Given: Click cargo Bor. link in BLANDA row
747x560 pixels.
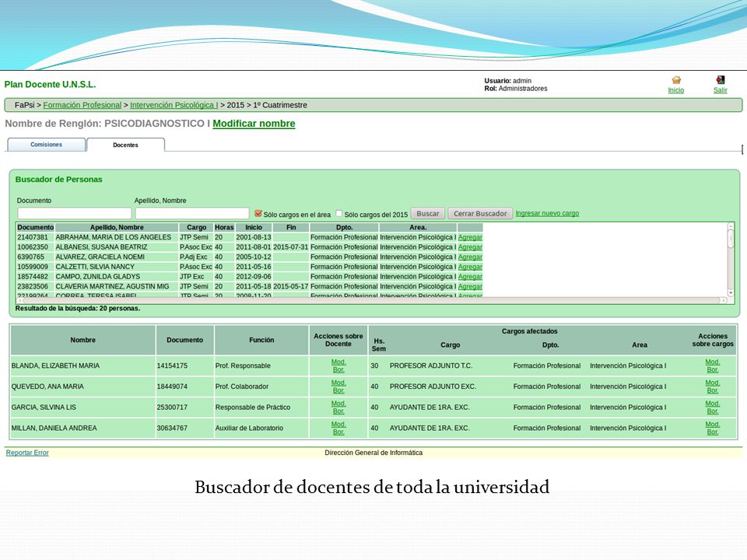Looking at the screenshot, I should (712, 369).
